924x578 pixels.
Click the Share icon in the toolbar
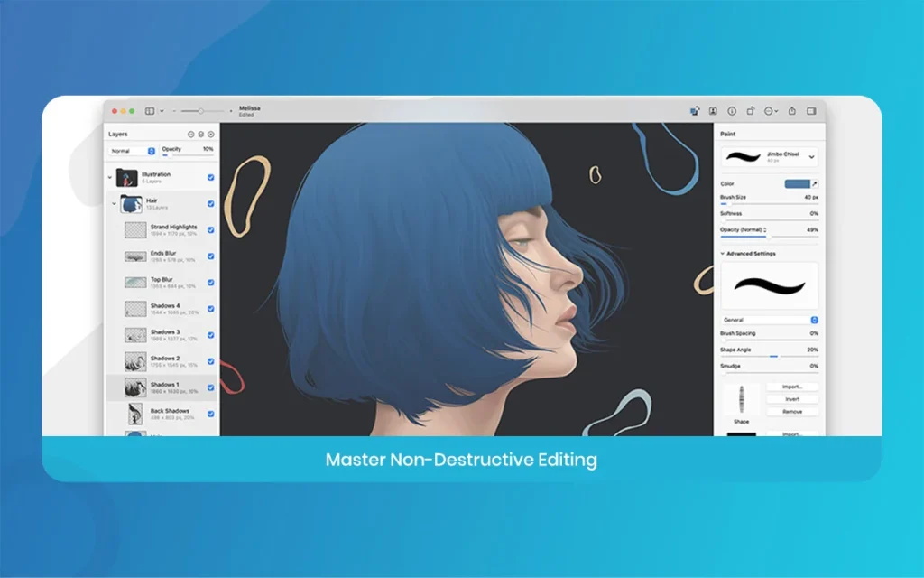pyautogui.click(x=792, y=111)
